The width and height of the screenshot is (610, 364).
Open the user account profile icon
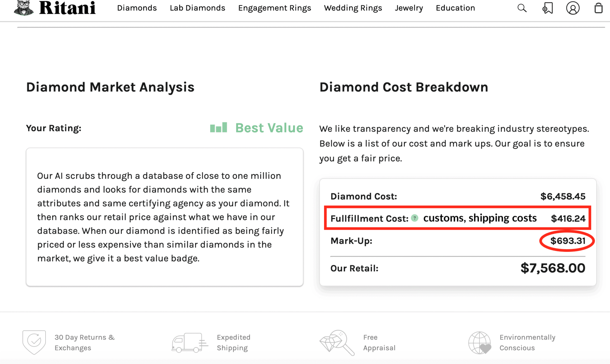pyautogui.click(x=572, y=8)
